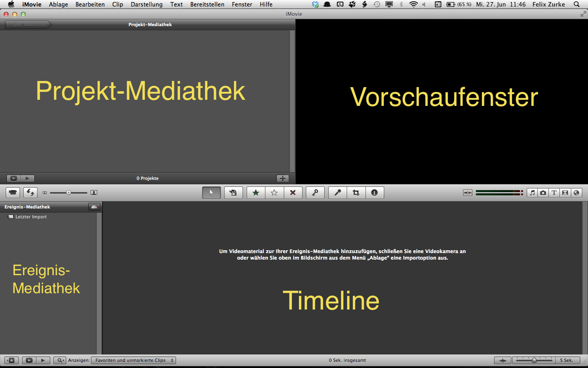Show or hide the event list star button

[11, 360]
